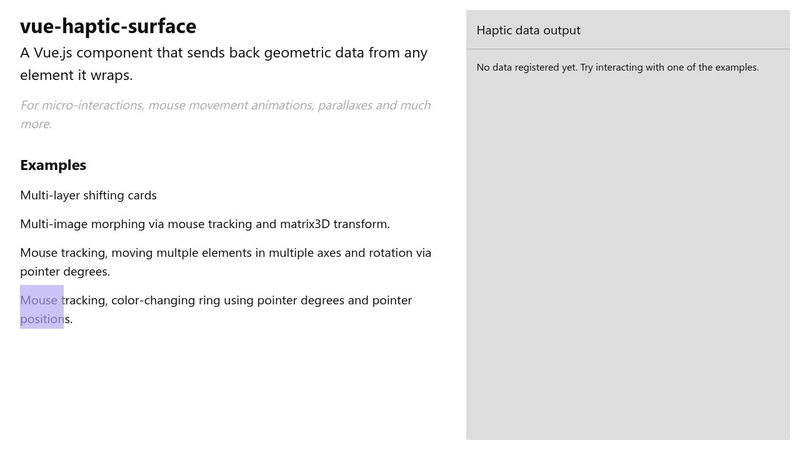
Task: Click the "vue-haptic-surface" page title
Action: pos(108,27)
